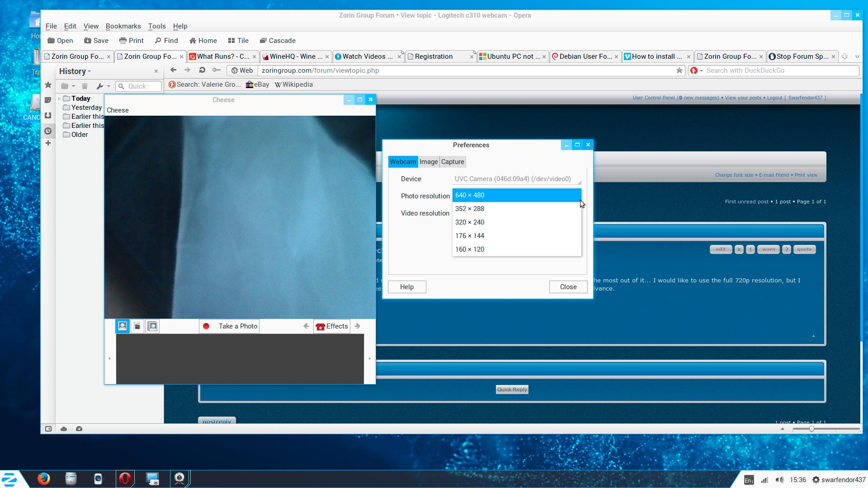
Task: Click the password wand key icon
Action: [x=217, y=70]
